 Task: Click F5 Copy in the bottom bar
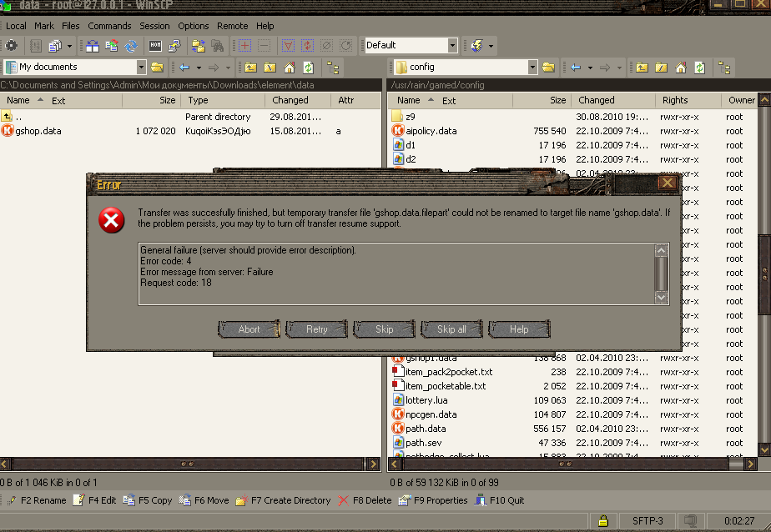[x=148, y=500]
